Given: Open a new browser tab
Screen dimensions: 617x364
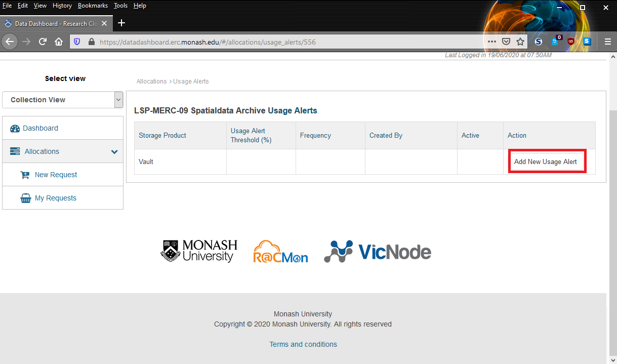Looking at the screenshot, I should pos(121,23).
